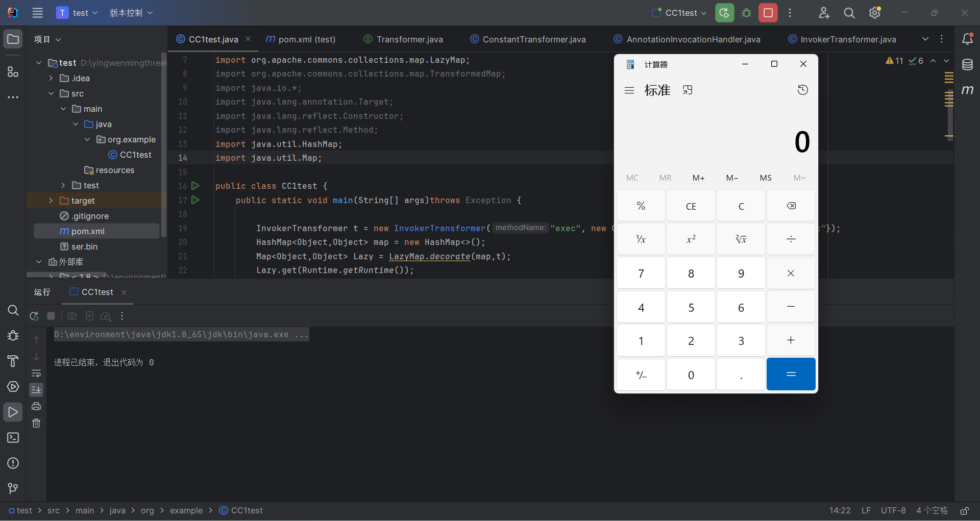Open the IDE main menu hamburger
The width and height of the screenshot is (980, 521).
point(37,13)
